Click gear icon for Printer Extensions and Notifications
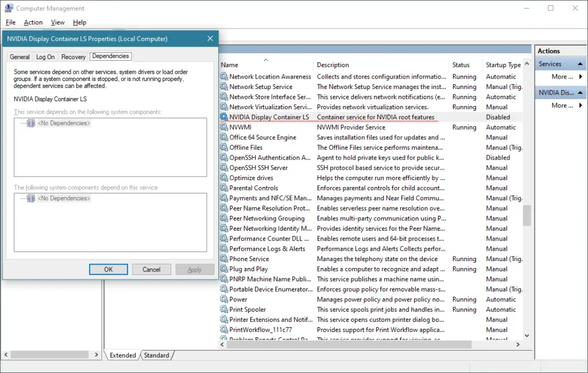Image resolution: width=588 pixels, height=373 pixels. point(224,320)
